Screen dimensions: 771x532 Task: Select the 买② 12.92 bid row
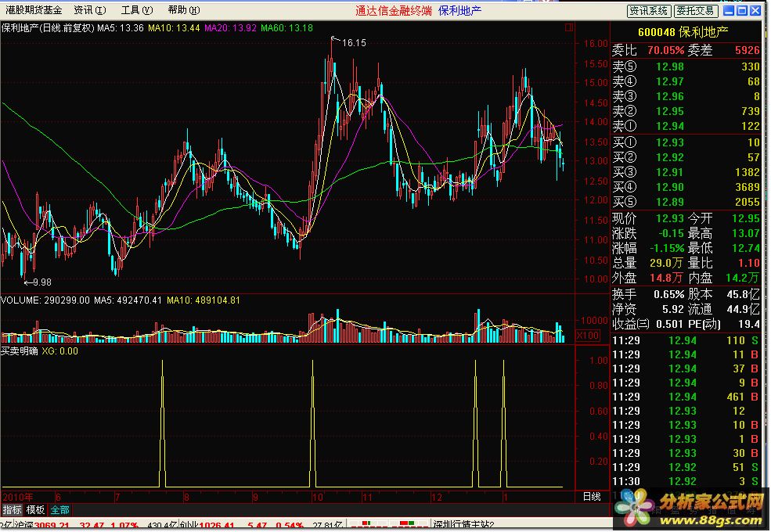pyautogui.click(x=686, y=157)
